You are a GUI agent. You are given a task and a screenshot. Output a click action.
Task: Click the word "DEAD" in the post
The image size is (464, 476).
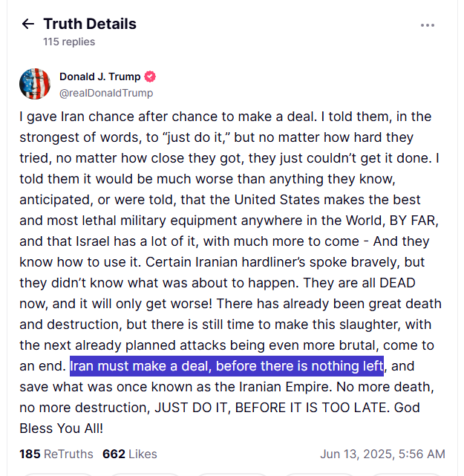point(397,283)
